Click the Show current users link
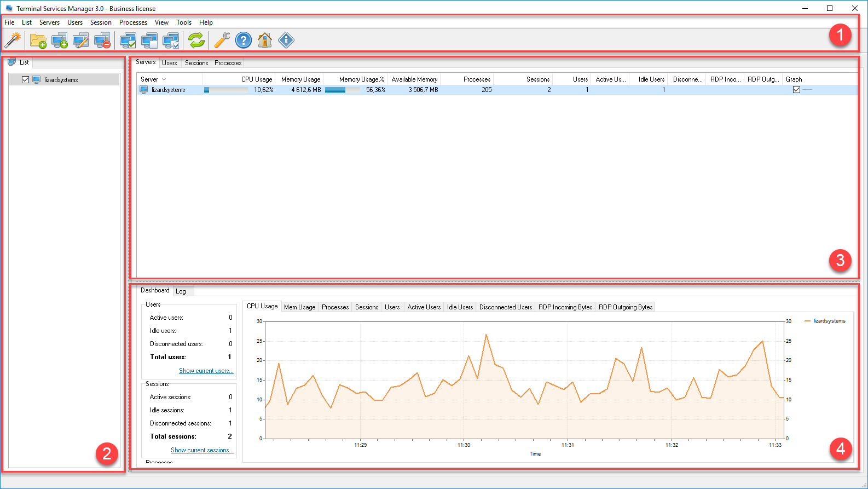The image size is (868, 489). 206,371
